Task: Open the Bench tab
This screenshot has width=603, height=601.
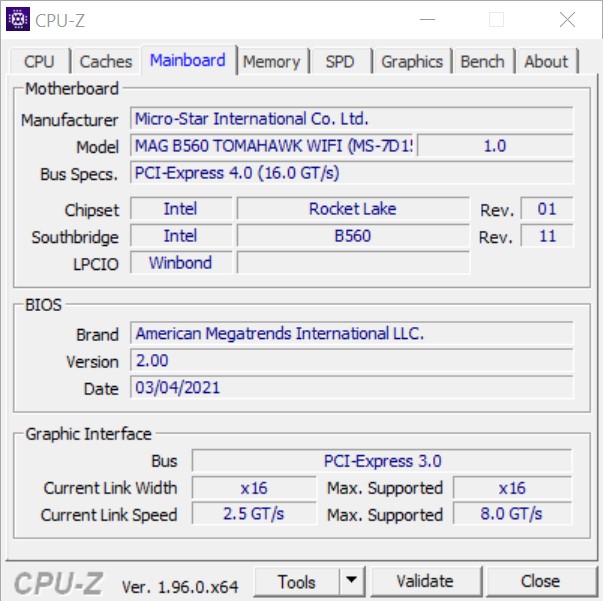Action: click(x=483, y=62)
